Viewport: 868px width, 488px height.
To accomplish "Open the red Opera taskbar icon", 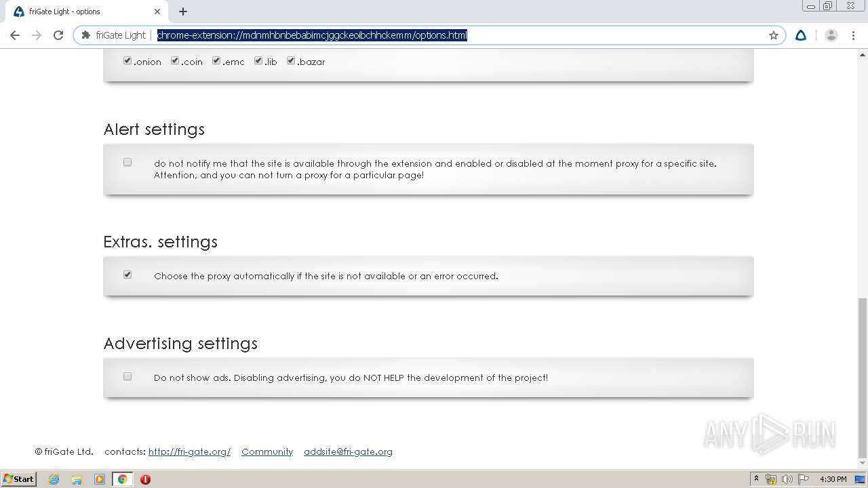I will [145, 479].
